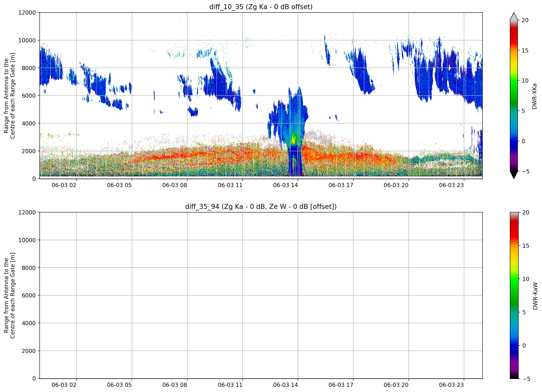
Task: Click the DWR-XKa colorbar label
Action: 534,96
